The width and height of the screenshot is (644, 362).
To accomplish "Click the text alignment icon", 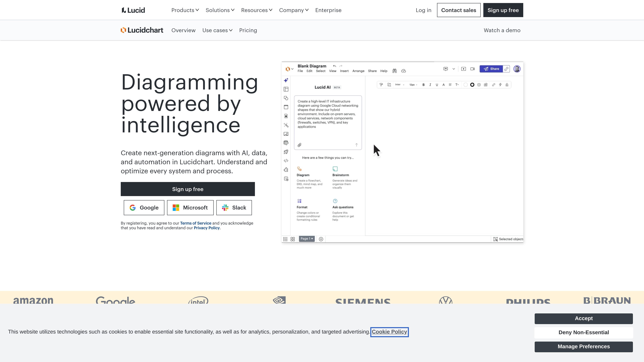I will click(x=450, y=85).
